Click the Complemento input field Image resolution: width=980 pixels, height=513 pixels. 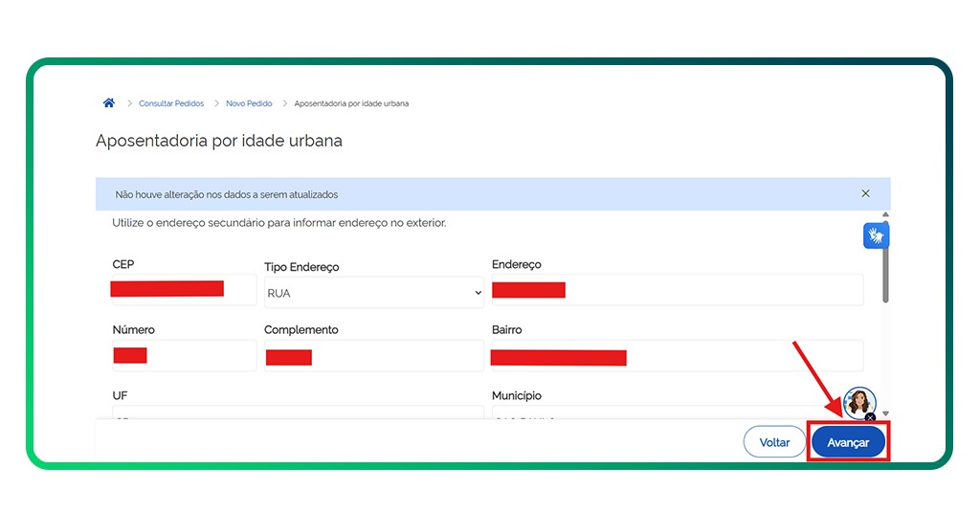click(373, 356)
